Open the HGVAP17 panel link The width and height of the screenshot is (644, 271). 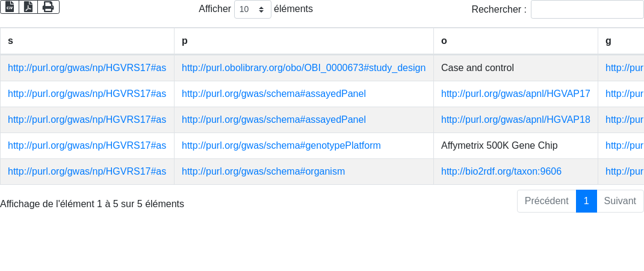click(x=515, y=94)
